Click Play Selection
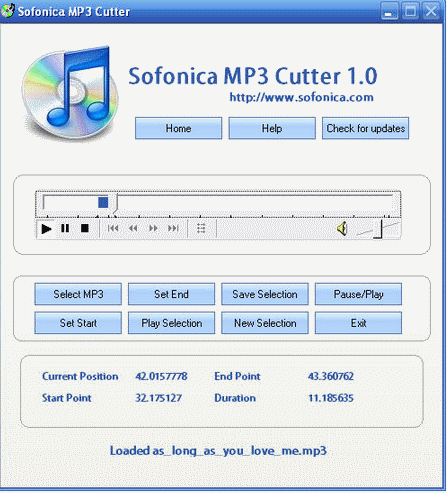 171,323
